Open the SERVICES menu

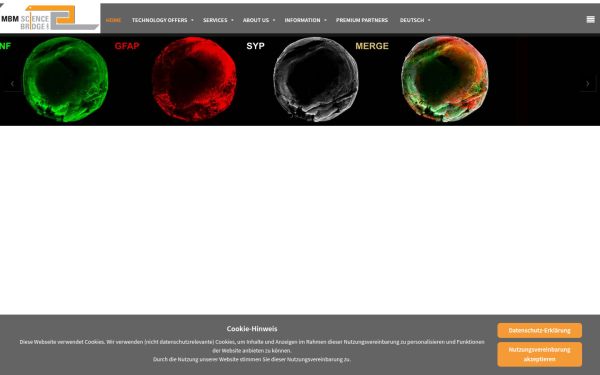[x=215, y=20]
